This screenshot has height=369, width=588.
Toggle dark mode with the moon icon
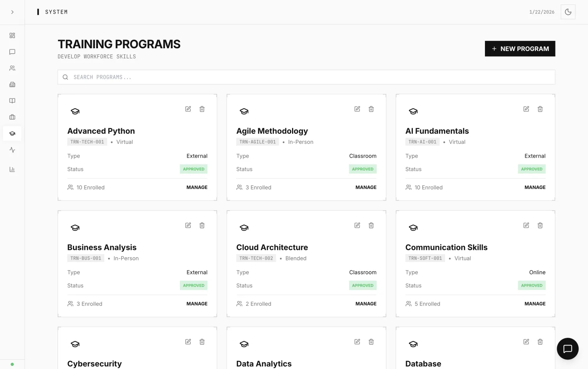coord(568,12)
